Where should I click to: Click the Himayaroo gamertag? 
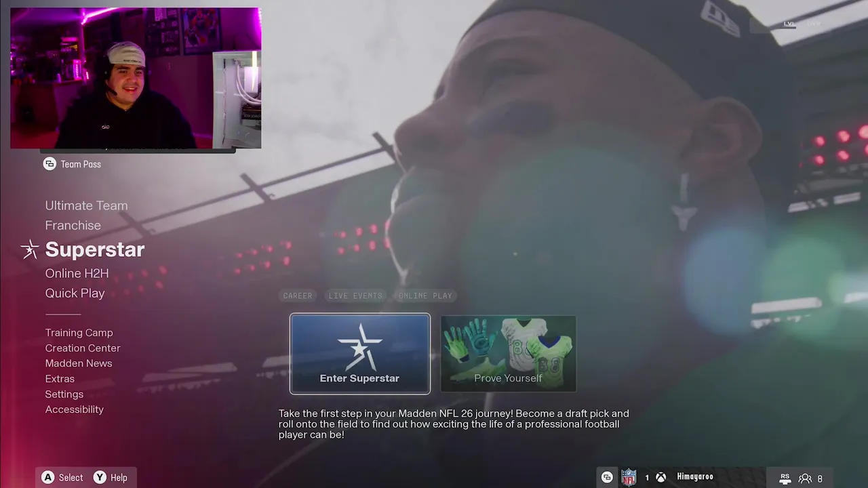tap(695, 477)
